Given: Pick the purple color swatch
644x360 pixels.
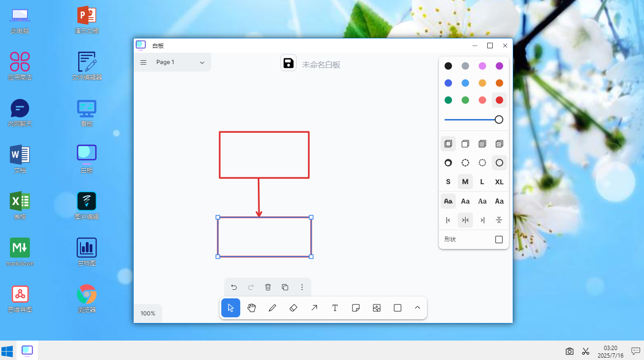Looking at the screenshot, I should 499,66.
